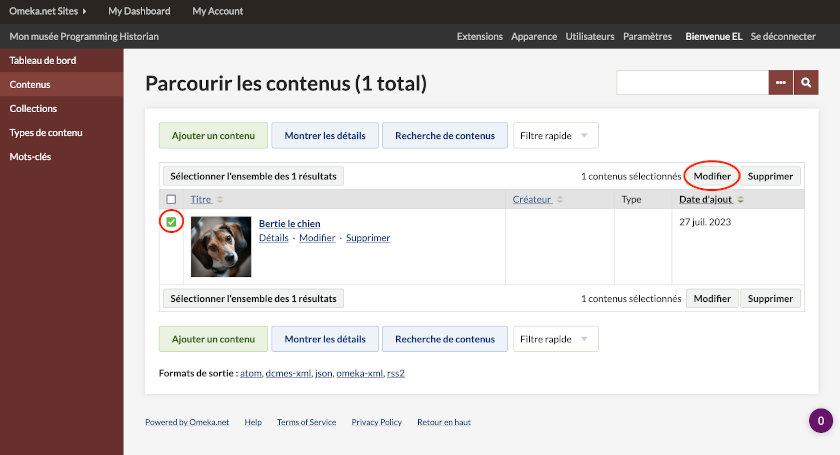
Task: Expand the top Filtre rapide dropdown
Action: click(555, 136)
